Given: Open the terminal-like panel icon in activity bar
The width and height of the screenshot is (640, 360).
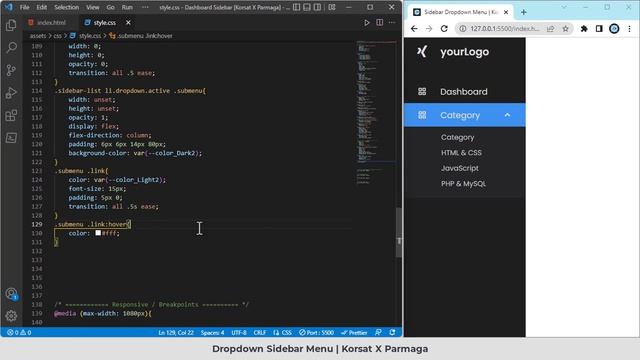Looking at the screenshot, I should 11,138.
